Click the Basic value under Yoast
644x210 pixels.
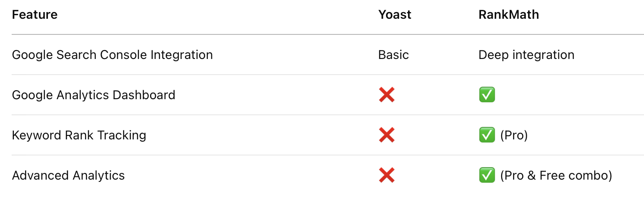click(394, 55)
